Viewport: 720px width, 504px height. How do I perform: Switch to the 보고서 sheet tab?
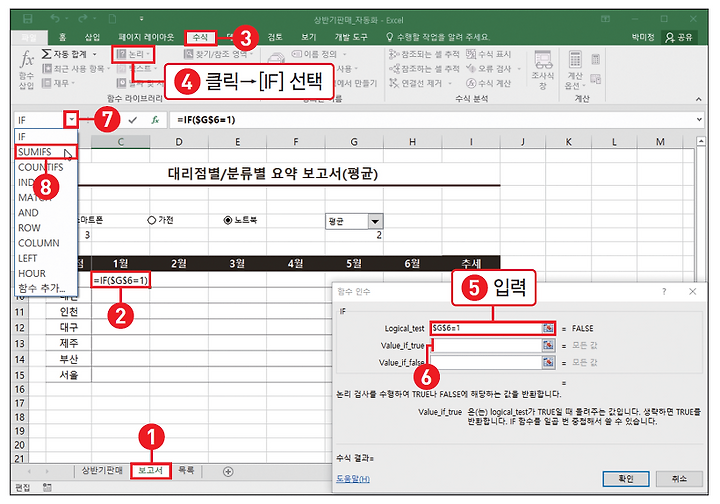151,471
